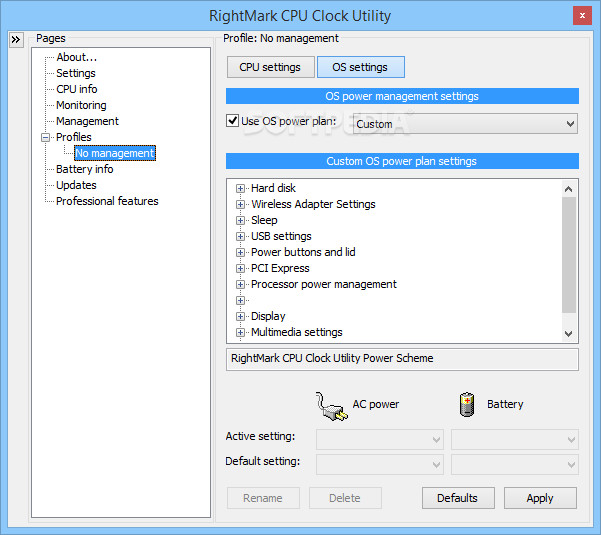Viewport: 601px width, 535px height.
Task: Open the Management page
Action: click(87, 121)
